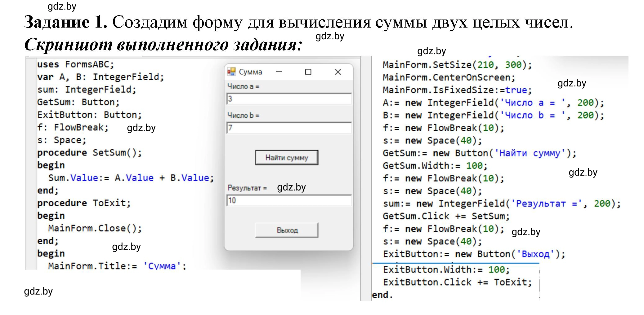Click the line 'ExitButton: Button;'

(x=89, y=115)
